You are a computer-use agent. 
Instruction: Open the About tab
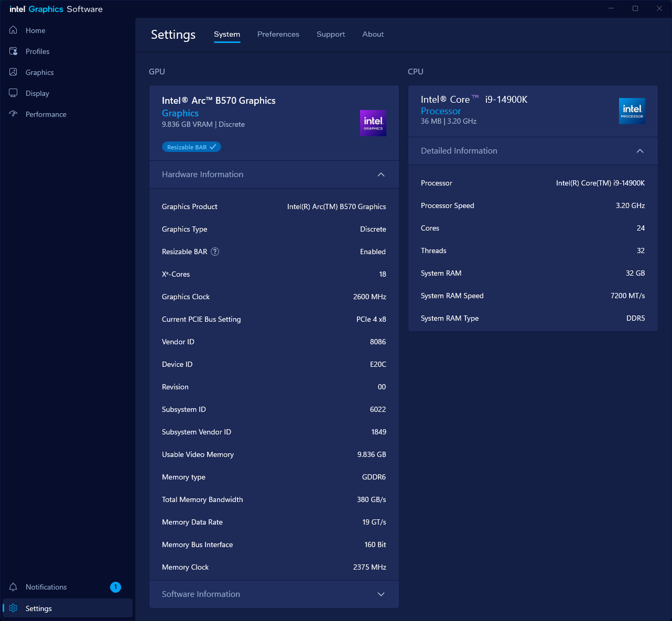coord(373,34)
